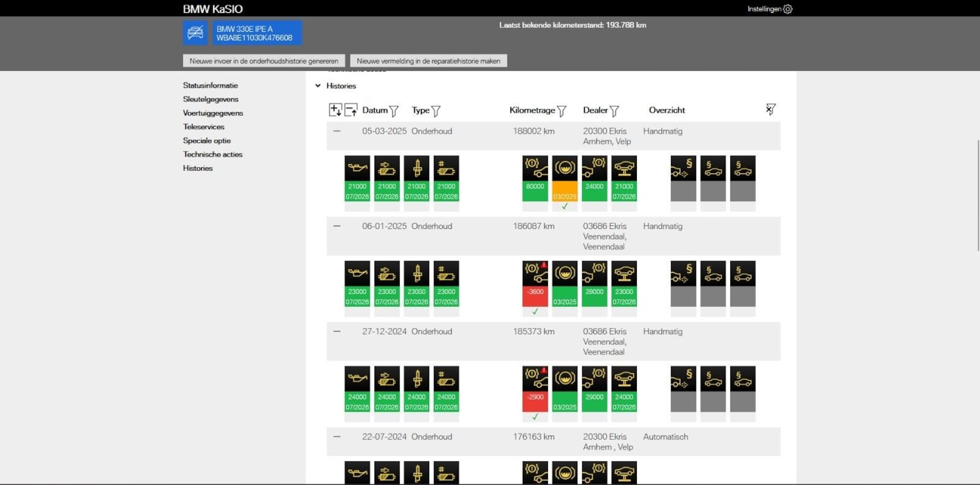
Task: Open Teleservices in the sidebar
Action: pos(204,127)
